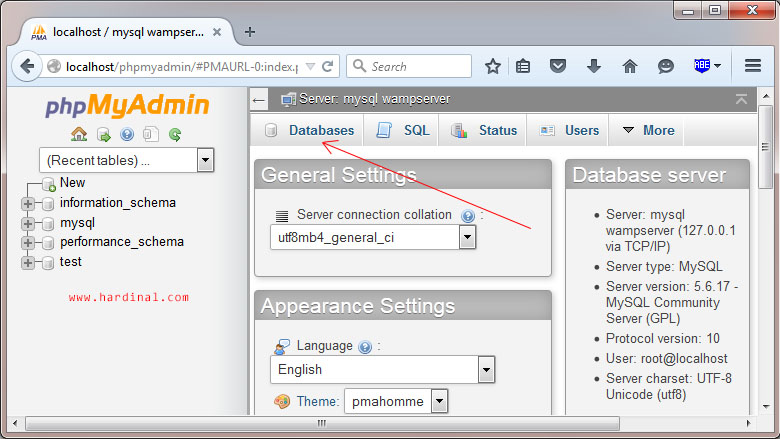Go to browser home page icon
This screenshot has width=780, height=439.
click(x=630, y=66)
